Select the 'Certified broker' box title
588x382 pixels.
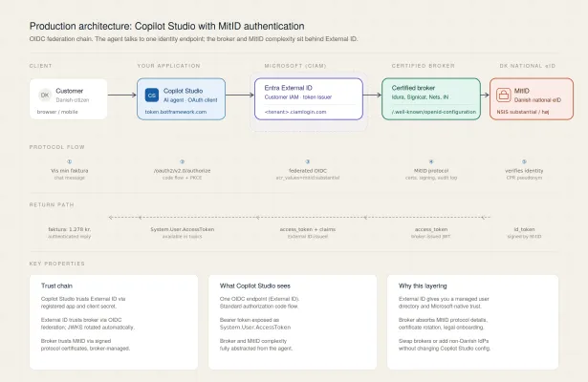[x=413, y=88]
